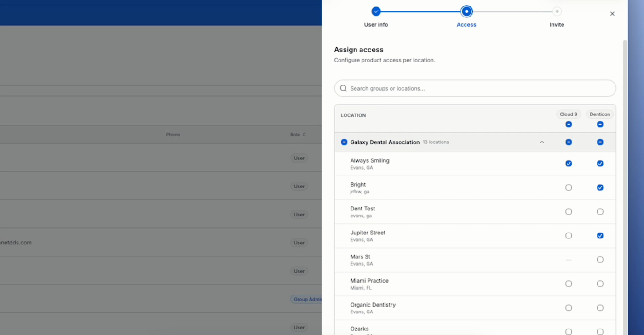Click the Always Smiling location name

point(370,160)
